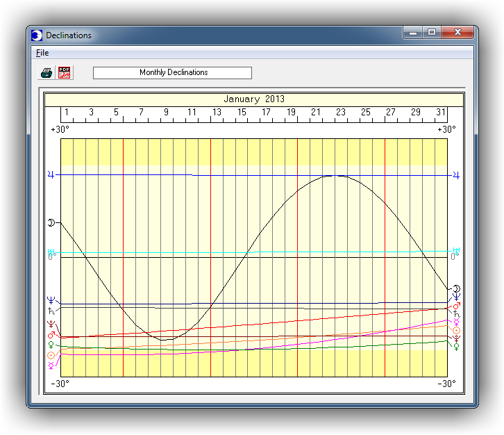
Task: Click day 15 on the date ruler
Action: point(242,112)
